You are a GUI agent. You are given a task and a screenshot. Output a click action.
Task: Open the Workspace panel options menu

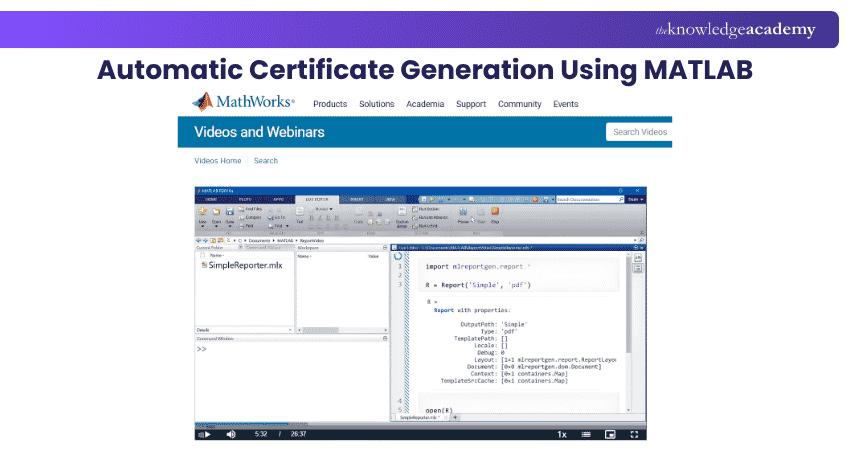click(385, 248)
